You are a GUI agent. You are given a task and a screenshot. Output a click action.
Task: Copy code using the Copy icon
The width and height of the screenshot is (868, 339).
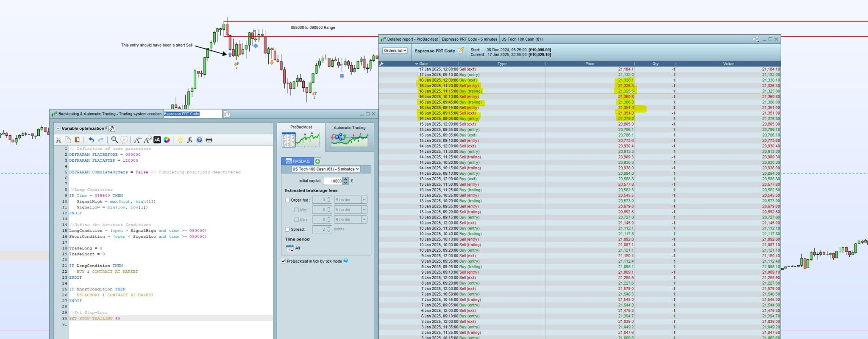[68, 140]
